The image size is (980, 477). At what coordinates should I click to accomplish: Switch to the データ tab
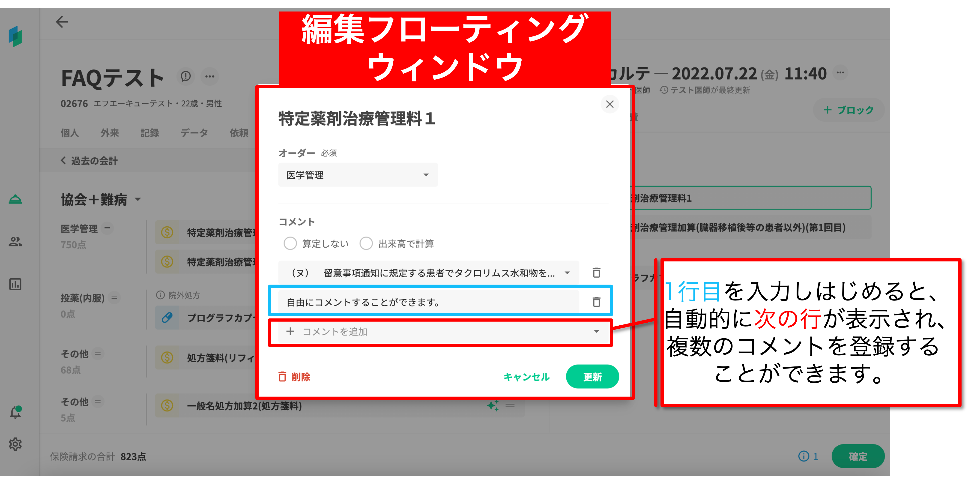click(x=194, y=133)
